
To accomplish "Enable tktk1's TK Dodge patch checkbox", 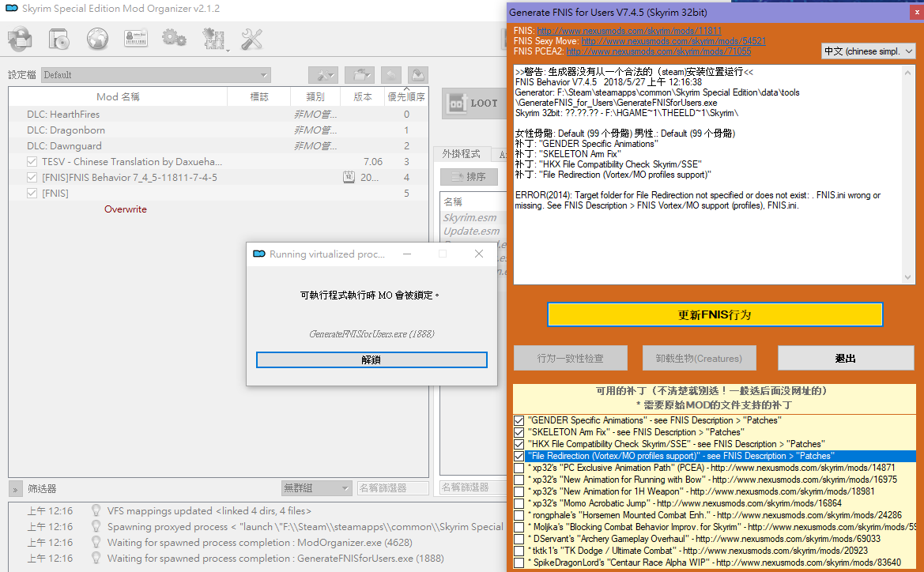I will pos(519,551).
